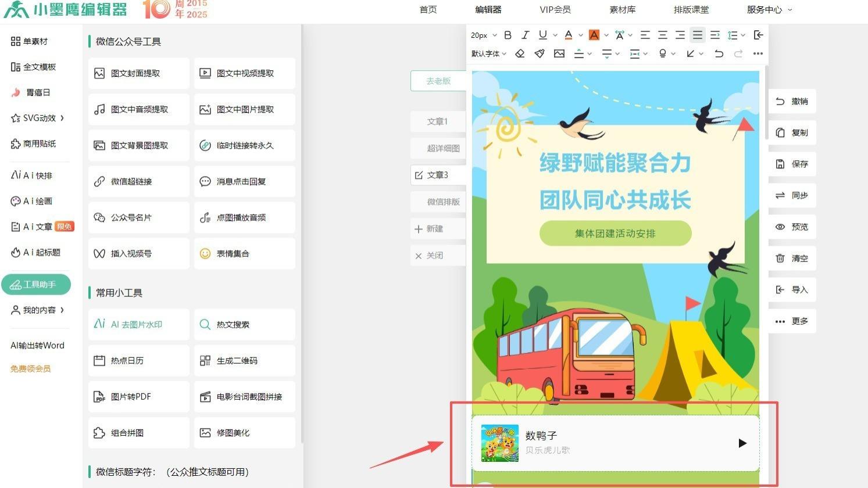Click the insert image icon in the toolbar

(559, 53)
